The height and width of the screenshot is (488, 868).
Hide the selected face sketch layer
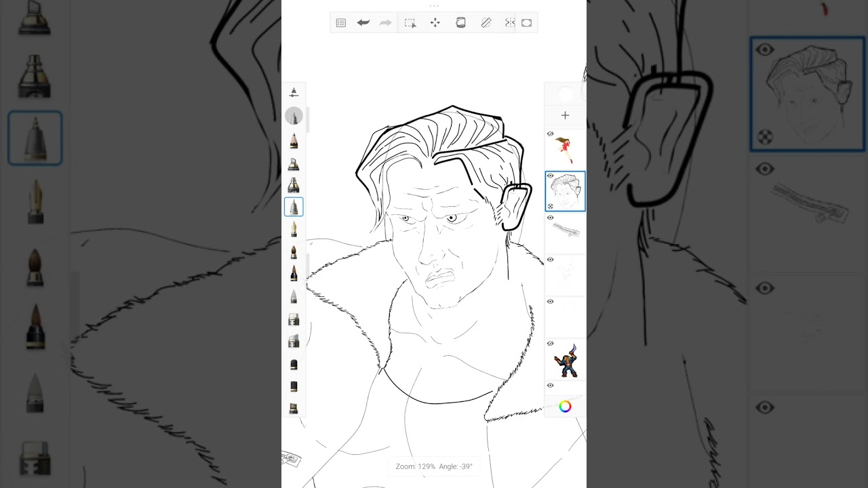[551, 176]
